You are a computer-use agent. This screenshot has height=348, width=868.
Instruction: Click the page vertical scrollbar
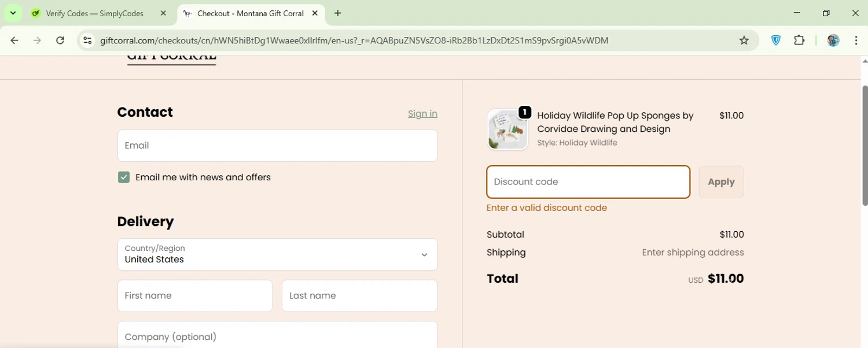pyautogui.click(x=865, y=145)
